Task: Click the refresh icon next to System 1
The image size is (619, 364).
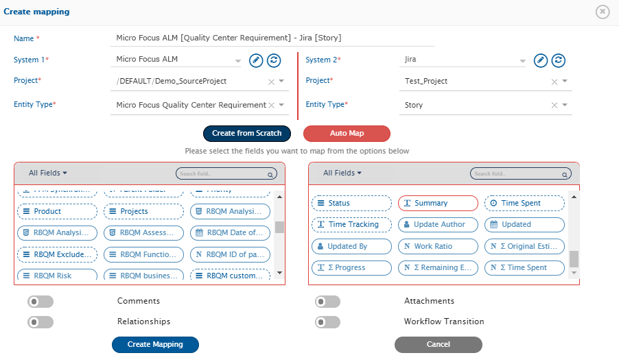Action: (274, 60)
